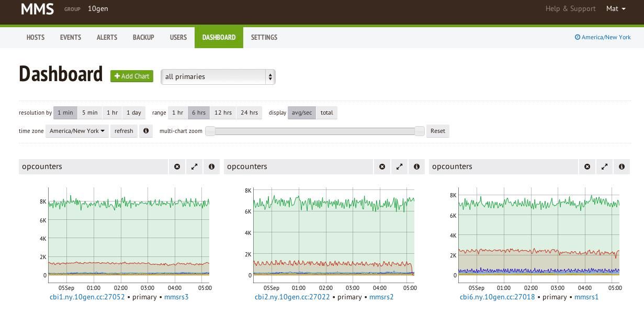Click the Add Chart button

pos(132,76)
